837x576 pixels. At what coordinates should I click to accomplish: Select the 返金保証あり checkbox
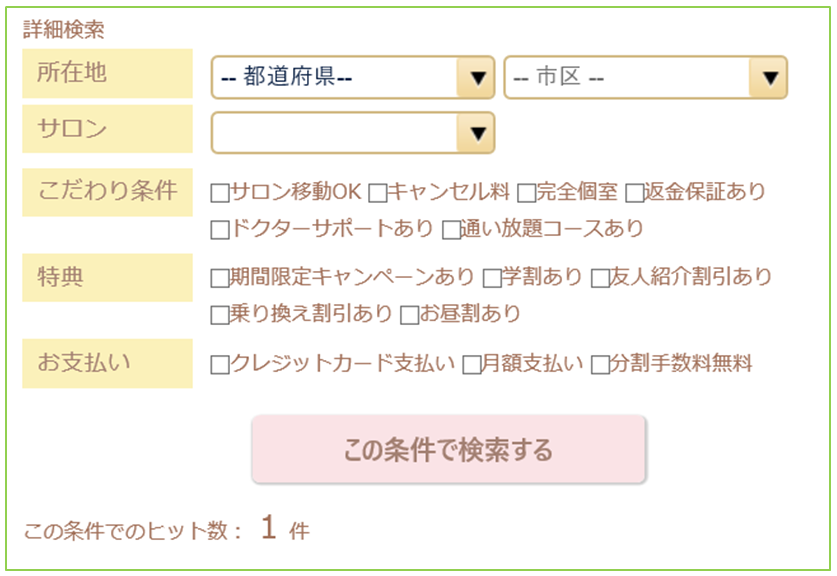coord(635,192)
